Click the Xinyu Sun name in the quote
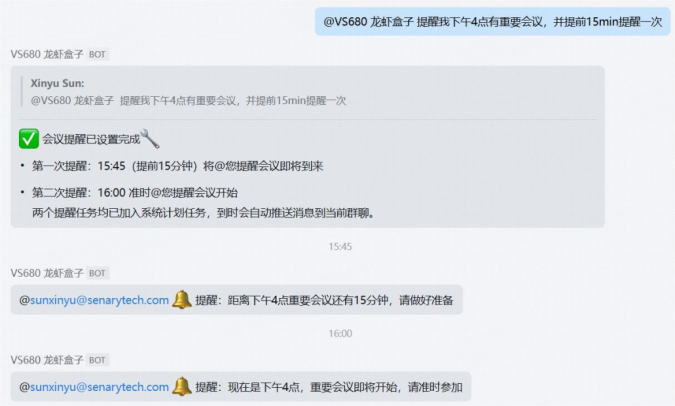Screen dimensions: 675x406 pos(57,83)
